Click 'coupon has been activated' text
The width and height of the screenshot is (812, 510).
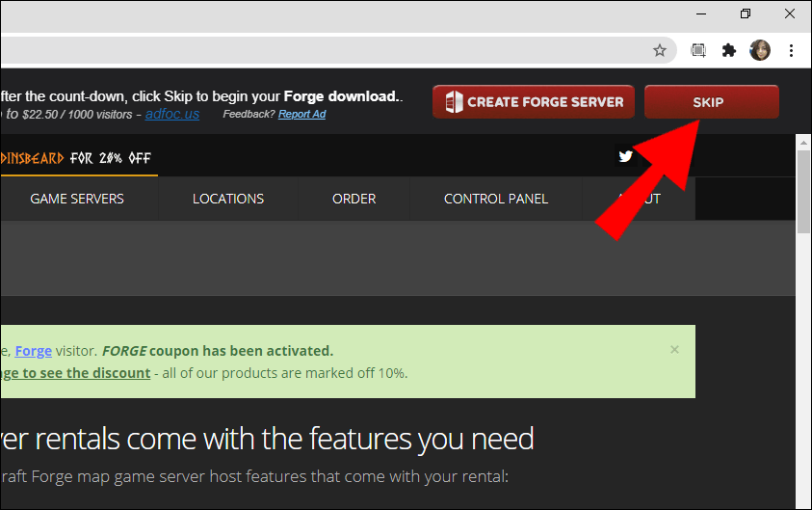[241, 351]
